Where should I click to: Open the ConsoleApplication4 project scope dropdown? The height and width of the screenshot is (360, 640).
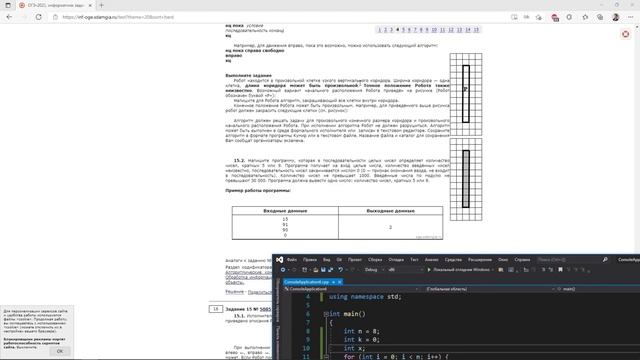click(x=351, y=289)
